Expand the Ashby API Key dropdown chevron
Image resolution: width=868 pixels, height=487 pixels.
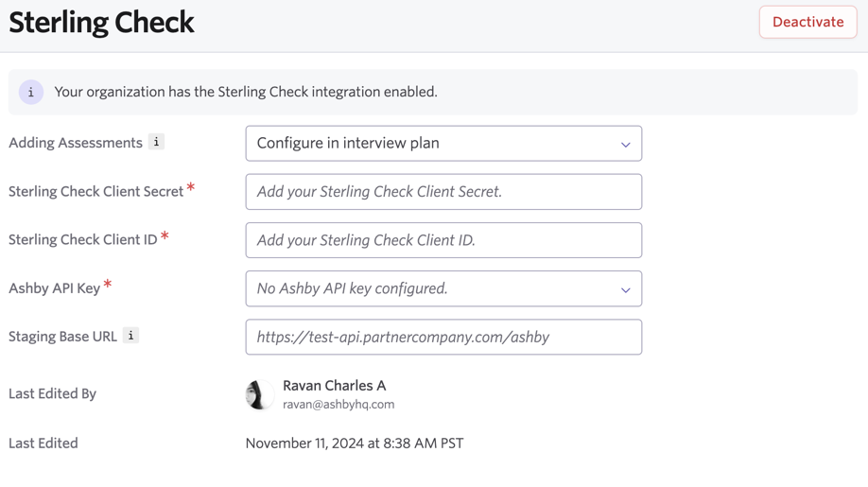(x=626, y=289)
